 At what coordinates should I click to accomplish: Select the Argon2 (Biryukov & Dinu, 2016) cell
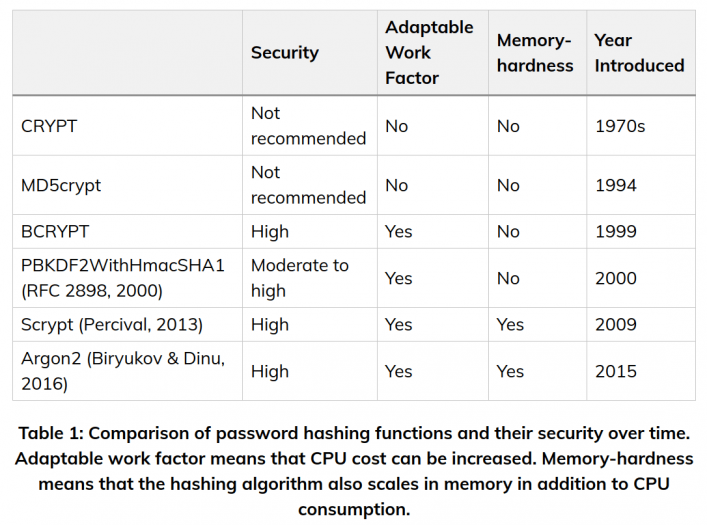(x=124, y=371)
